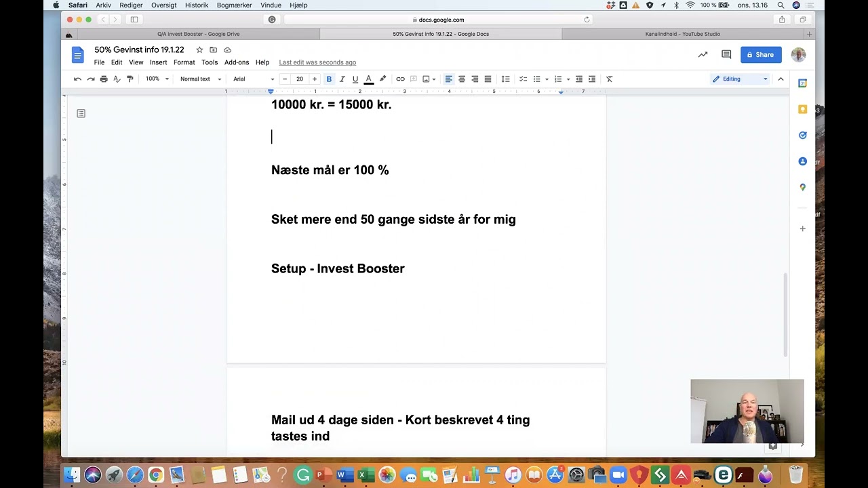
Task: Open the File menu
Action: point(99,62)
